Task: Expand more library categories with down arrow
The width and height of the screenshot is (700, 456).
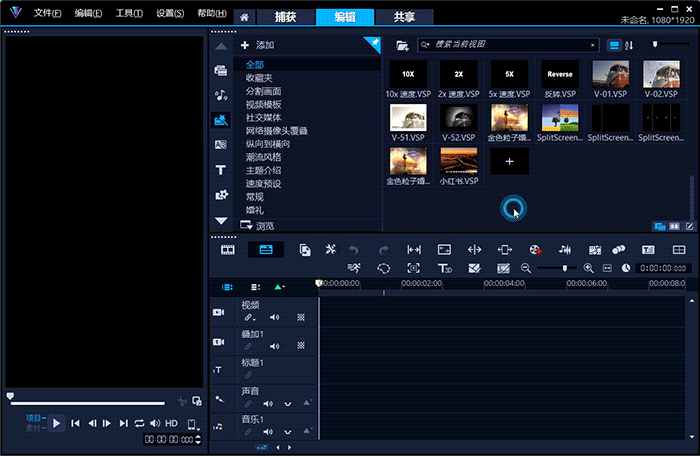Action: click(220, 220)
